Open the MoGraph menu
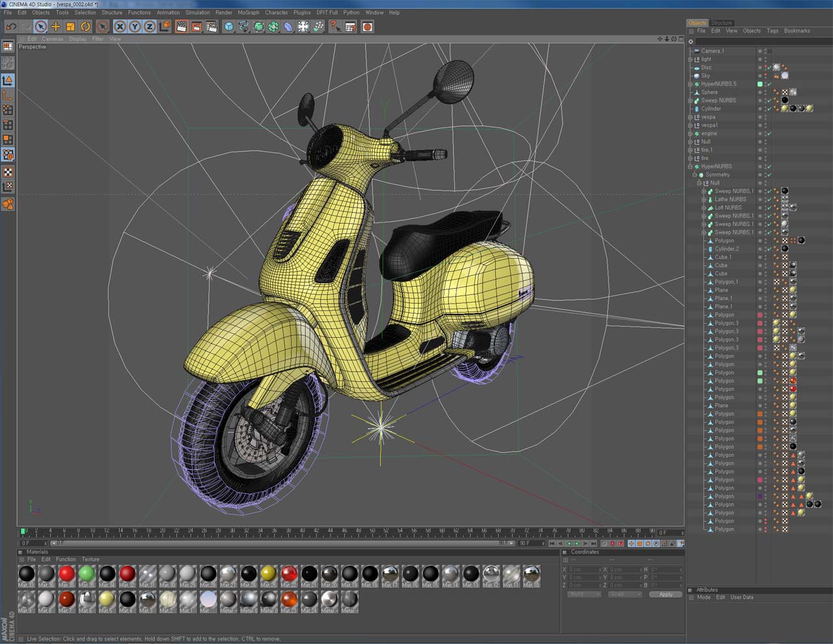 (x=248, y=12)
